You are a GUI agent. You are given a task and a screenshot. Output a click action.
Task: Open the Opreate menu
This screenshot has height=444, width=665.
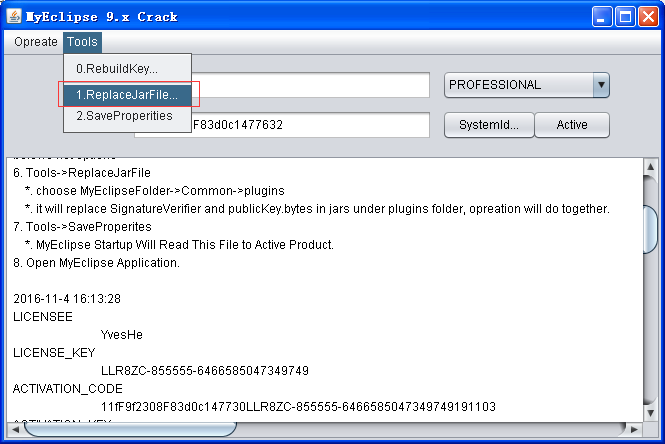click(x=36, y=42)
